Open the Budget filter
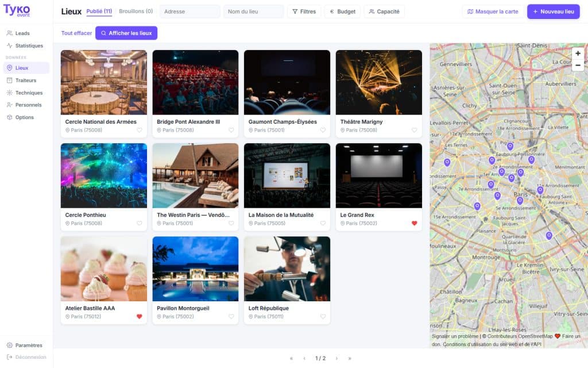The image size is (588, 368). (342, 11)
